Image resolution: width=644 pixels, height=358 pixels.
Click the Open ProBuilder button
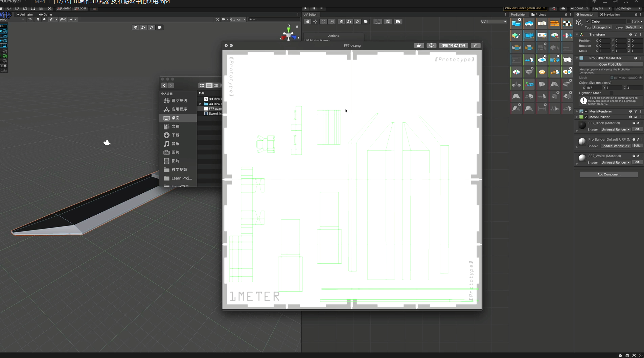click(611, 64)
